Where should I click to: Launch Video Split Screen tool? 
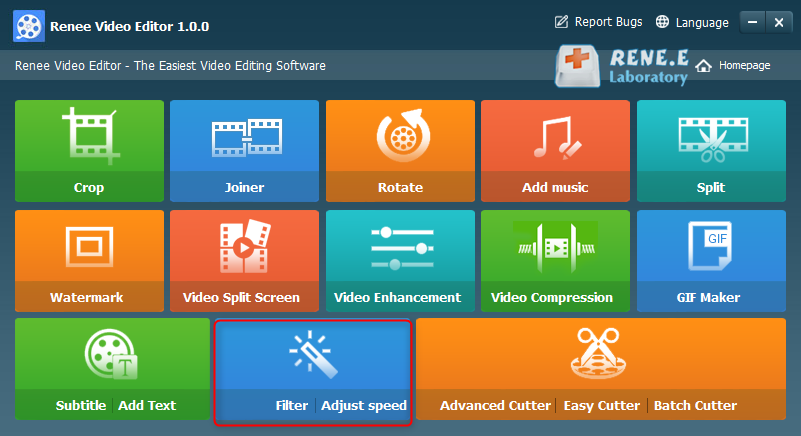244,260
